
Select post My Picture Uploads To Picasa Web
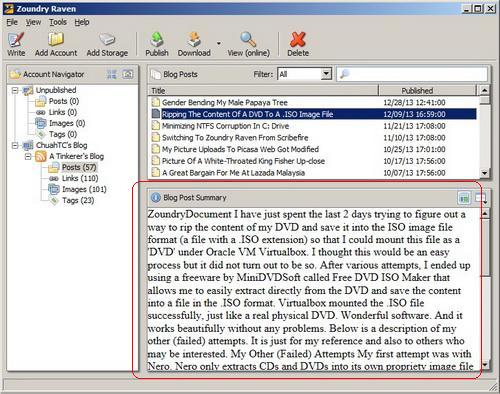click(240, 149)
